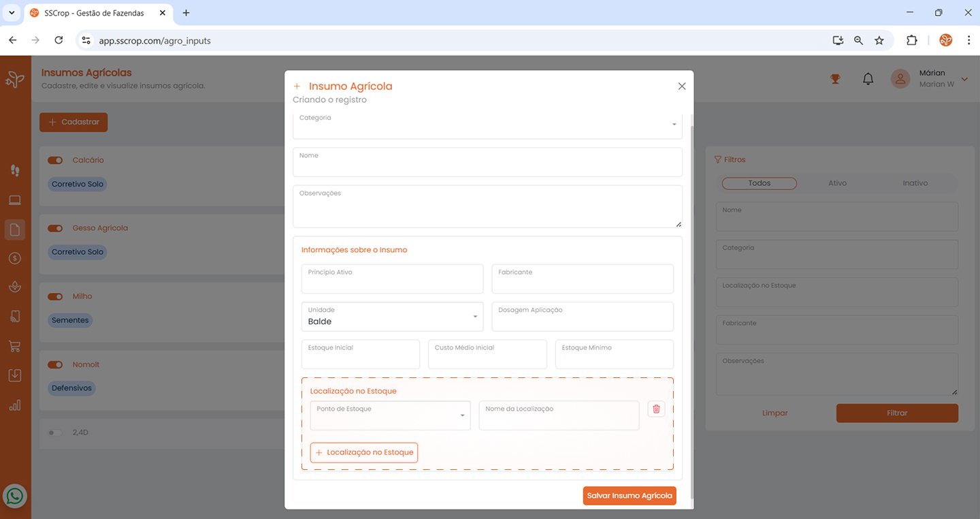Open the WhatsApp support icon
The width and height of the screenshot is (980, 519).
(x=14, y=496)
